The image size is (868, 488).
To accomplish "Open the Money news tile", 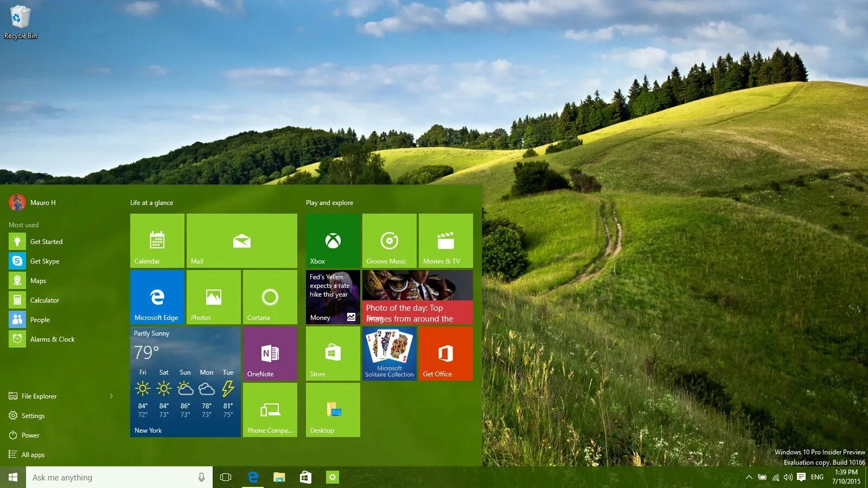I will point(333,297).
